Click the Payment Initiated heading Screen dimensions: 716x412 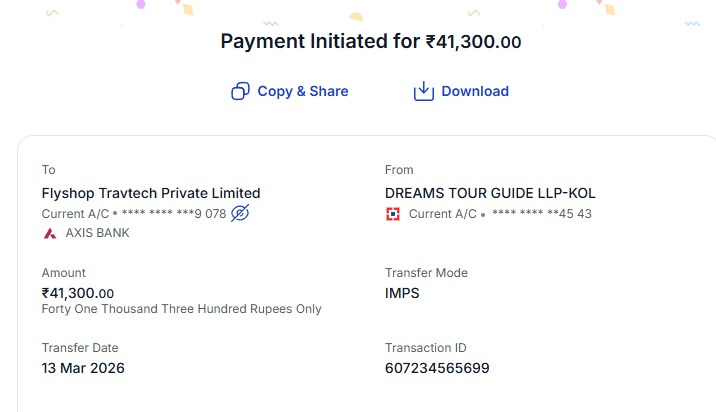pyautogui.click(x=370, y=42)
